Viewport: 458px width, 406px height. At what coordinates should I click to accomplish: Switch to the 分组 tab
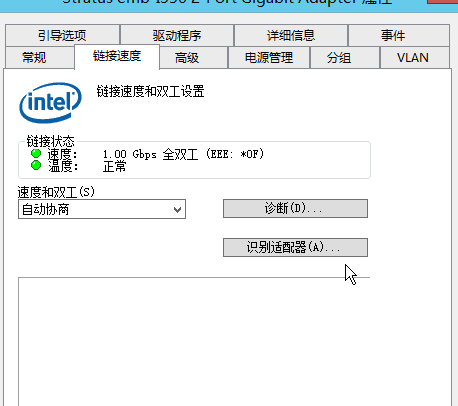click(345, 58)
